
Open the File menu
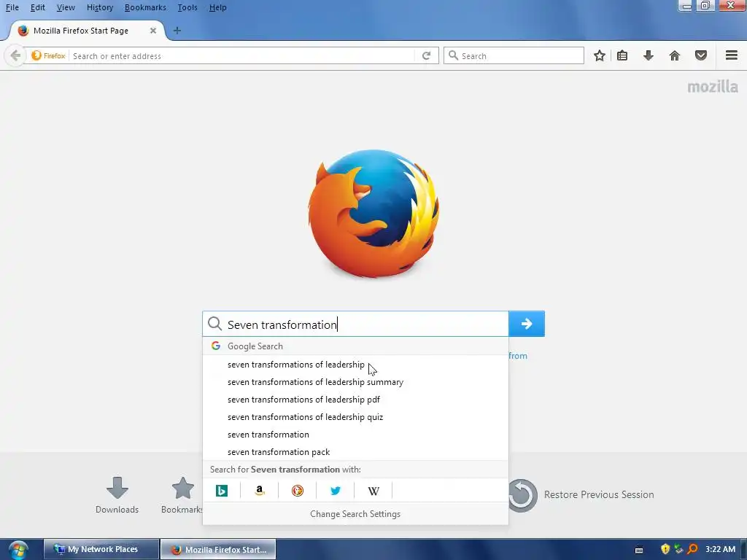[x=12, y=7]
